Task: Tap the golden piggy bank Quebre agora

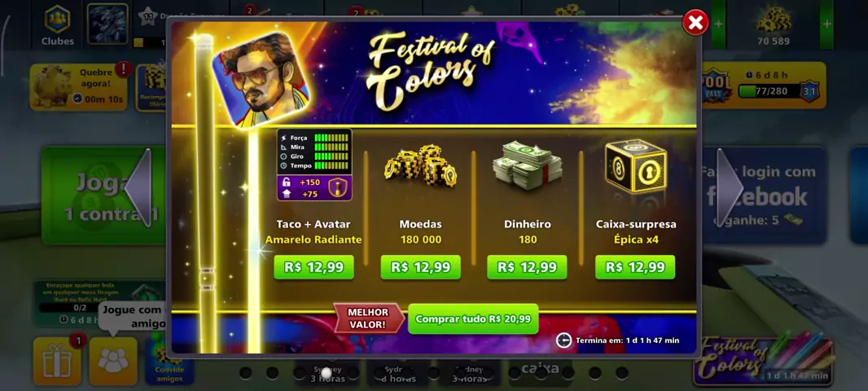Action: pos(79,86)
